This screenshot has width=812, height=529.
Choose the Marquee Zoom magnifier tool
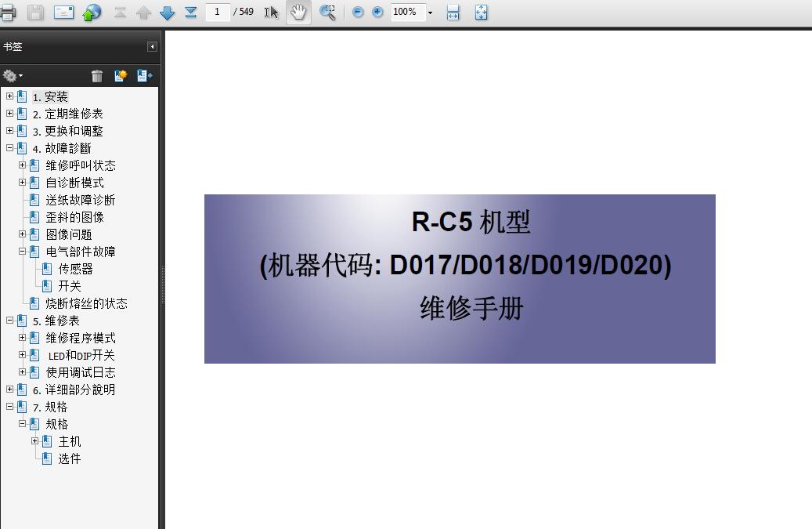327,13
